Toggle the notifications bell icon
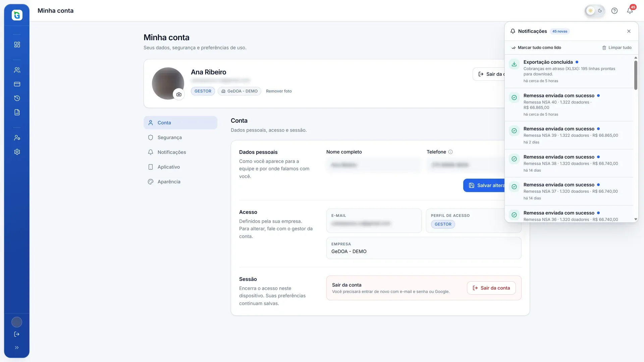This screenshot has height=362, width=644. 630,11
